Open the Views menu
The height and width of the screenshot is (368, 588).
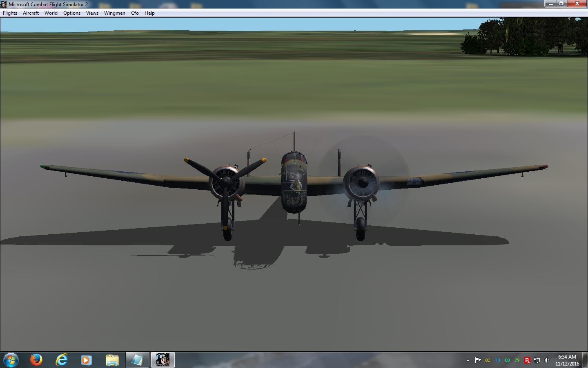click(x=92, y=13)
